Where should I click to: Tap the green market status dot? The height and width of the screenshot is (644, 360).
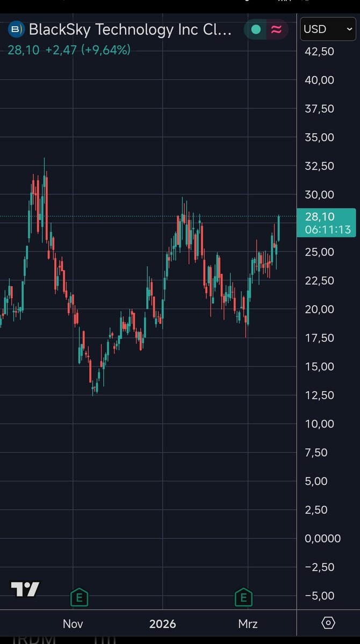click(x=256, y=29)
